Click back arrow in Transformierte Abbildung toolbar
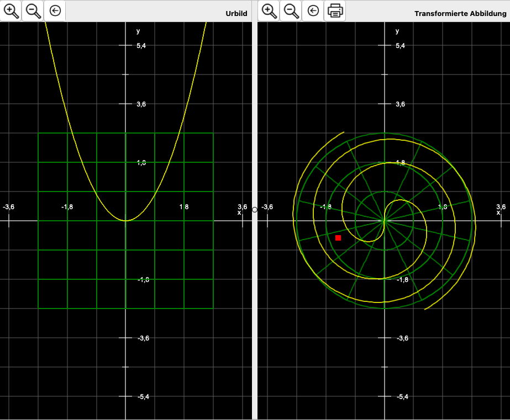 coord(313,10)
